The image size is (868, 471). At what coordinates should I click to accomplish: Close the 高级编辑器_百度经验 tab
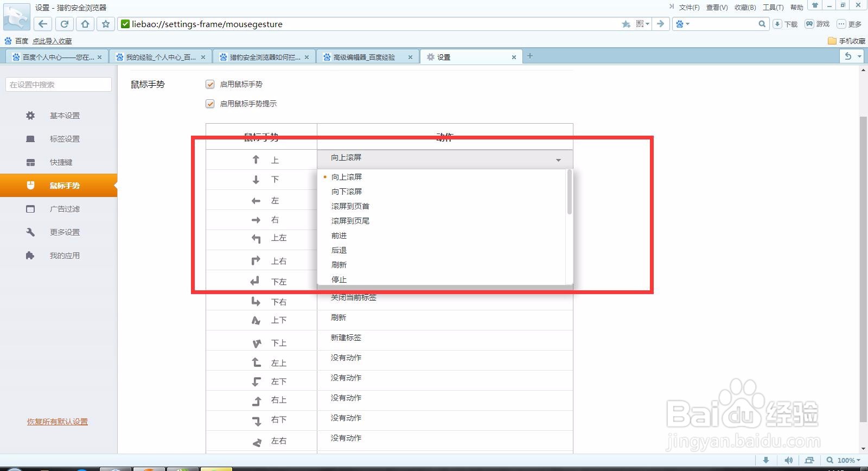pos(410,57)
